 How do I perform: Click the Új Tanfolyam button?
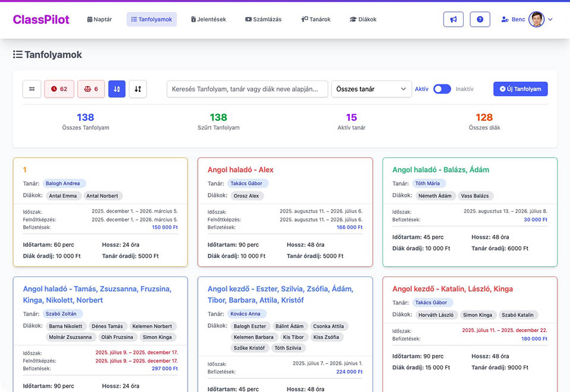click(x=520, y=89)
